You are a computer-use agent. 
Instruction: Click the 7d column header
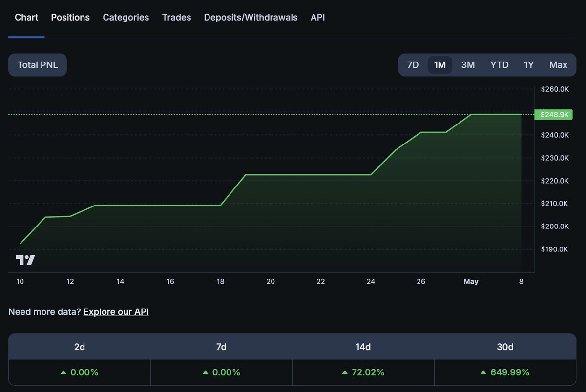(x=221, y=347)
